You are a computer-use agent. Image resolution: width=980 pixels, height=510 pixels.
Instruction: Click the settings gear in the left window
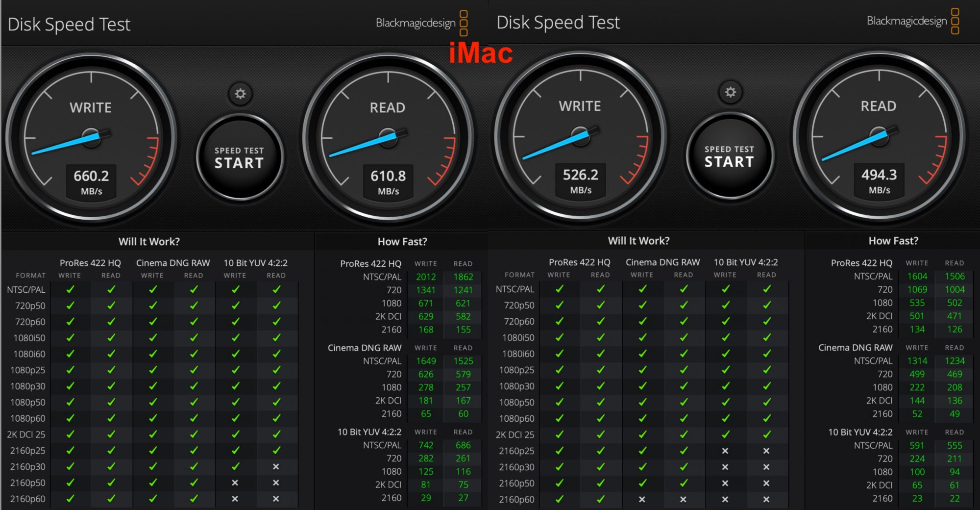point(240,94)
